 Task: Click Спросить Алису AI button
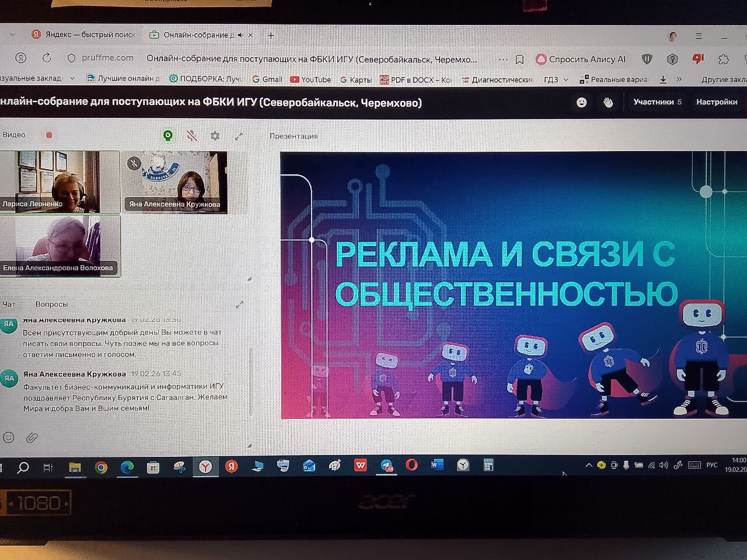(581, 59)
